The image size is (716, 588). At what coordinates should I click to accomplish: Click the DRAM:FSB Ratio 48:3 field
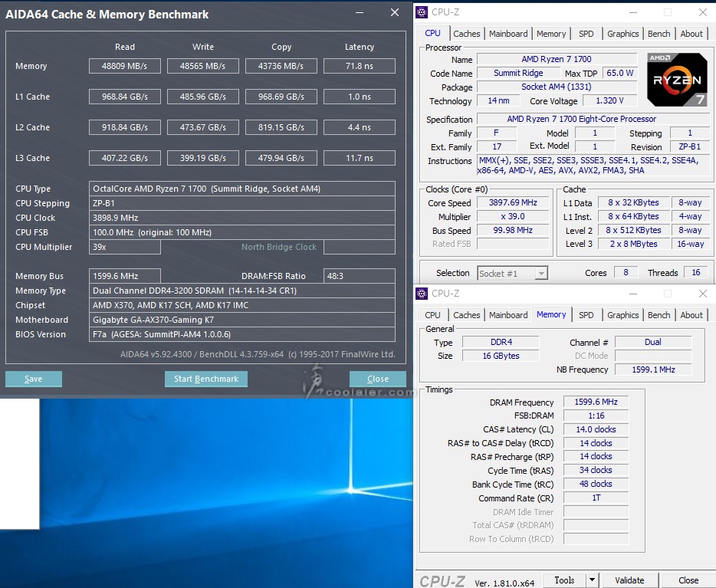coord(360,276)
